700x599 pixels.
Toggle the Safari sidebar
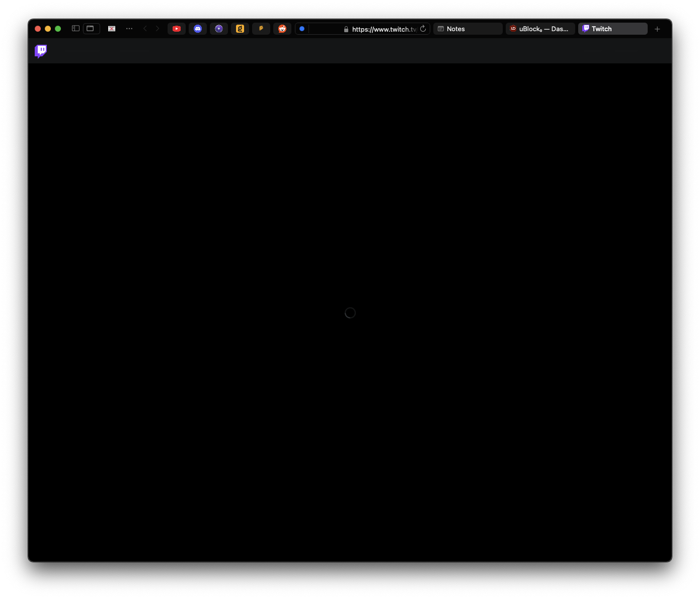tap(75, 29)
